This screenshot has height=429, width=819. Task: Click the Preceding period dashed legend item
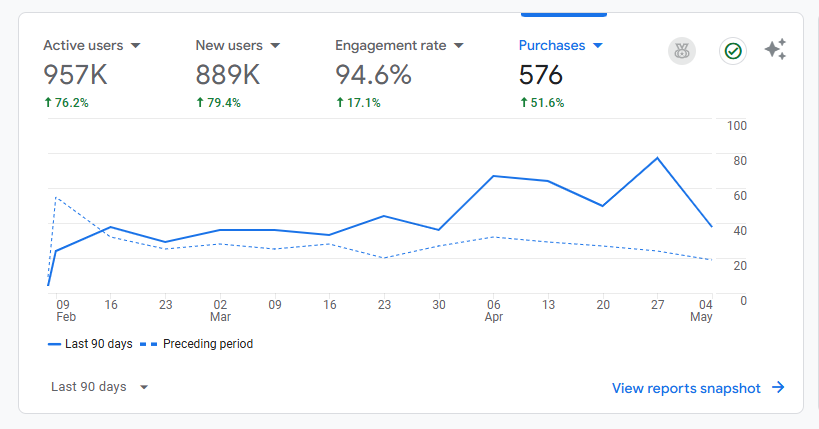click(x=197, y=344)
